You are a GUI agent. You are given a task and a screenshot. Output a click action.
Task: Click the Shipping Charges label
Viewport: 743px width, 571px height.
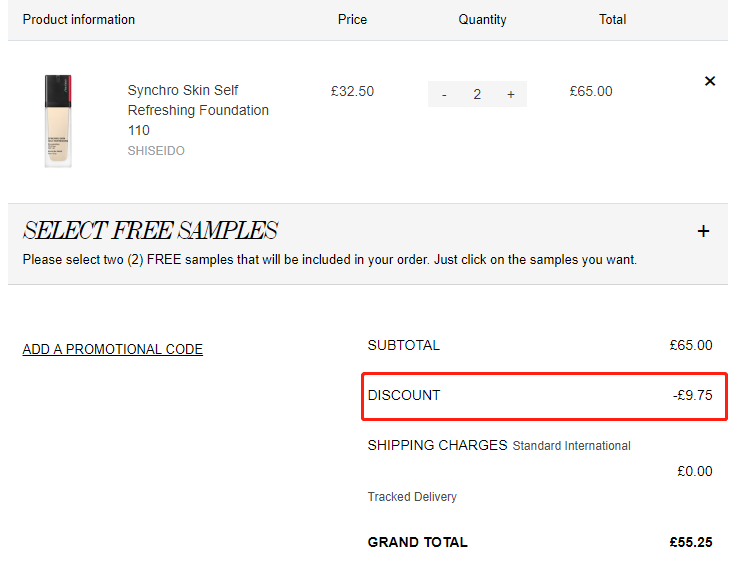pos(437,445)
